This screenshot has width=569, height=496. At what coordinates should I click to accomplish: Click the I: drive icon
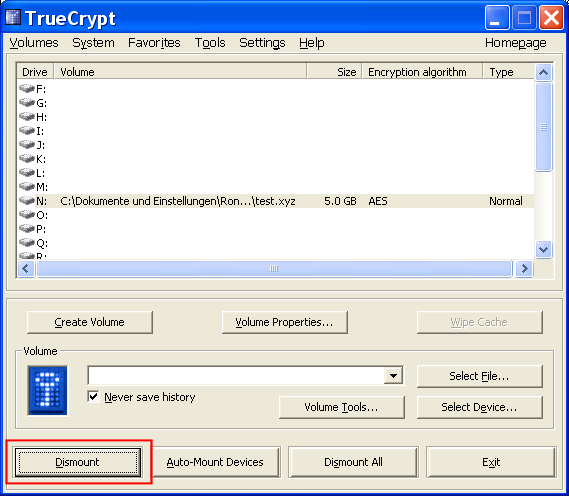coord(27,130)
